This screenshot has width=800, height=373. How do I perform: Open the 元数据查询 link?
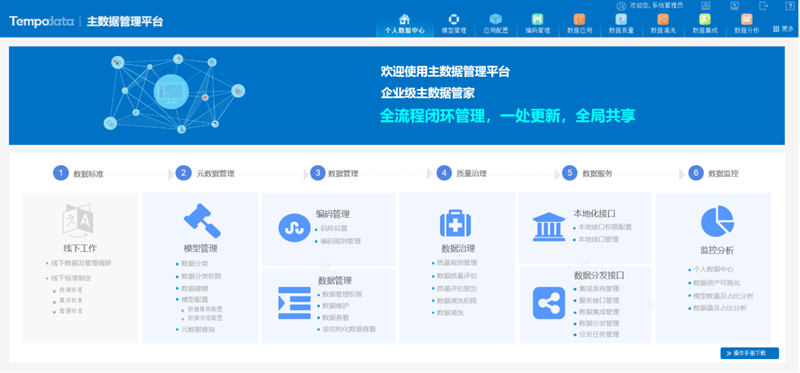click(x=198, y=330)
